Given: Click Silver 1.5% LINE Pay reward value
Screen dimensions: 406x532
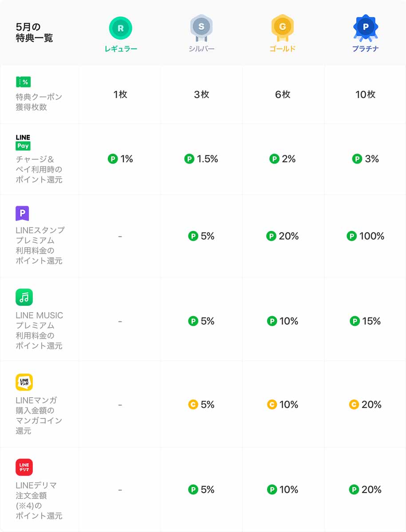Looking at the screenshot, I should point(201,159).
